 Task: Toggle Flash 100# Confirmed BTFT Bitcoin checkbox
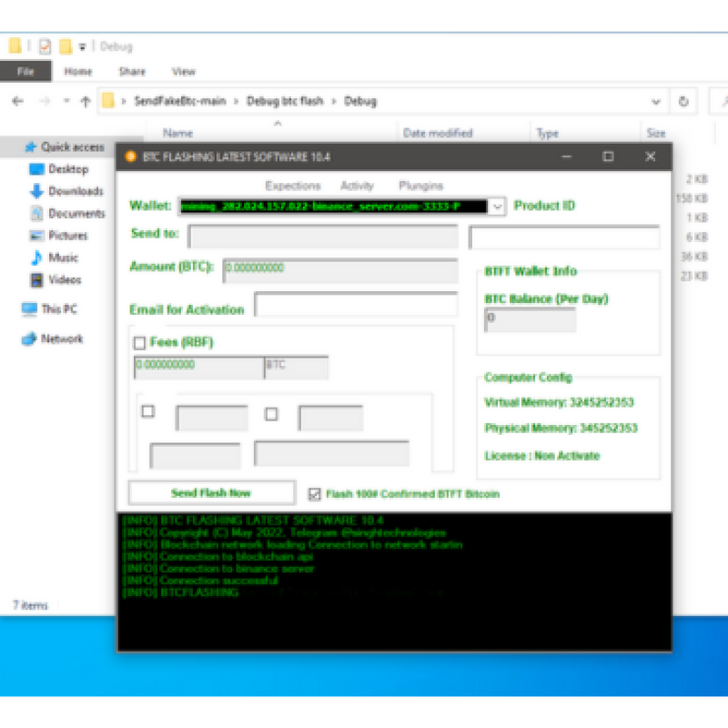coord(314,494)
